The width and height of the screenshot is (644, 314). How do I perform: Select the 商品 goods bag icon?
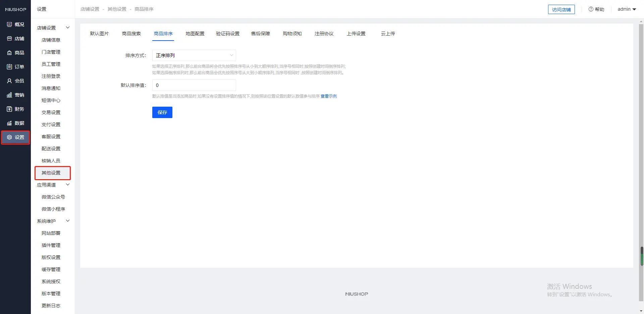(x=9, y=53)
